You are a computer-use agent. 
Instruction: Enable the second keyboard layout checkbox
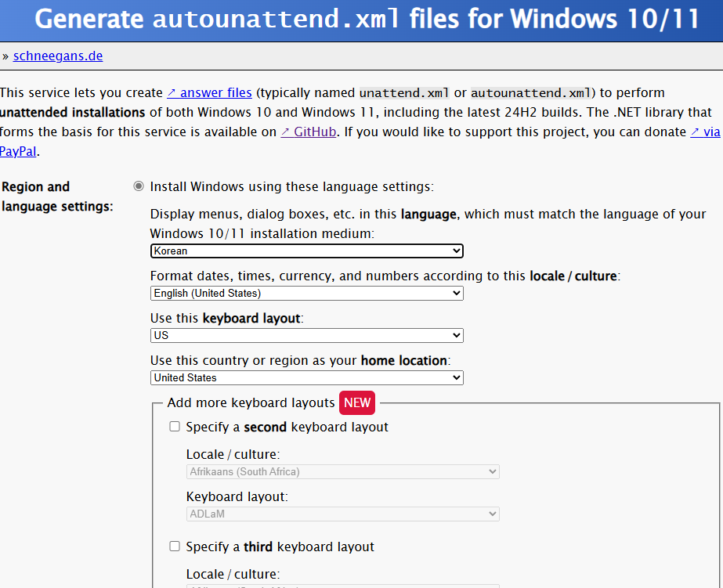pos(174,426)
